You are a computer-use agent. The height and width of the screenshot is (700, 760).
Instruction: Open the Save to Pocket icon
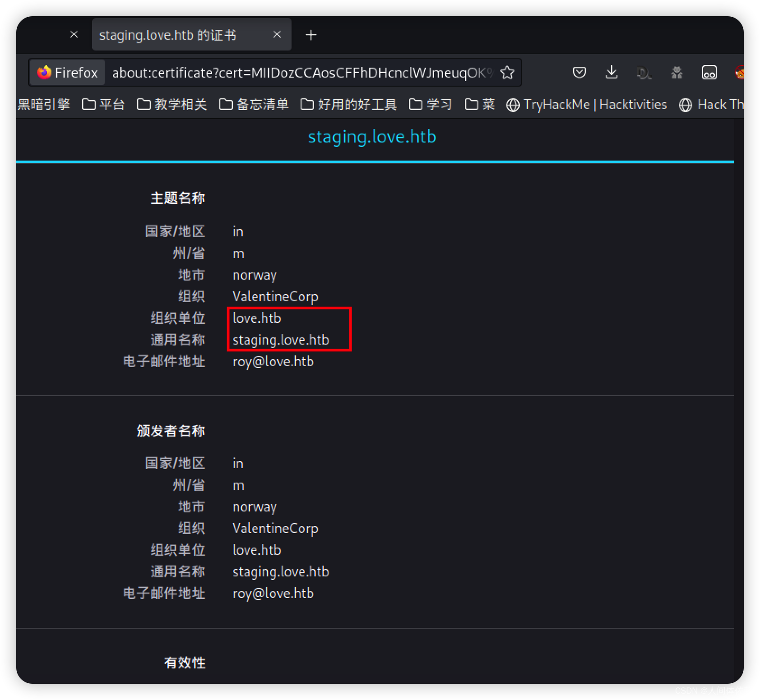point(579,72)
